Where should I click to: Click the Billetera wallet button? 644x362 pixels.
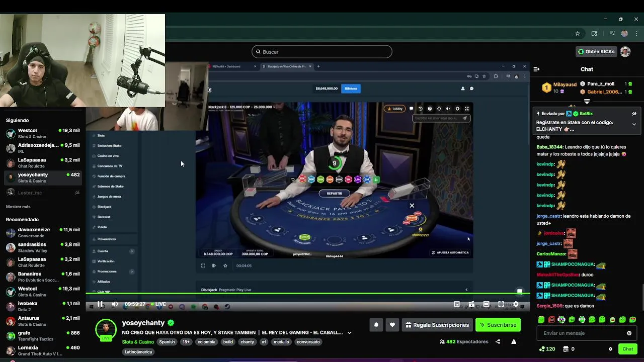click(x=351, y=88)
